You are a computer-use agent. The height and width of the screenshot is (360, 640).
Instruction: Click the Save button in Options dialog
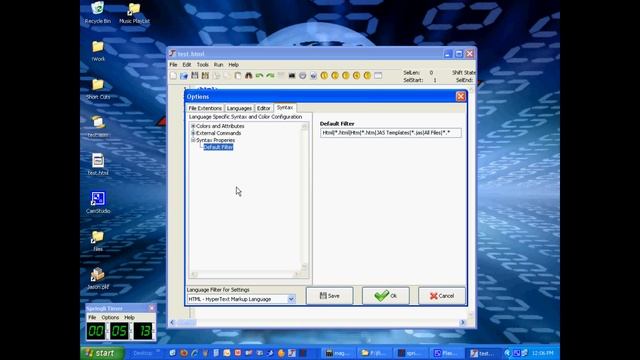[329, 296]
